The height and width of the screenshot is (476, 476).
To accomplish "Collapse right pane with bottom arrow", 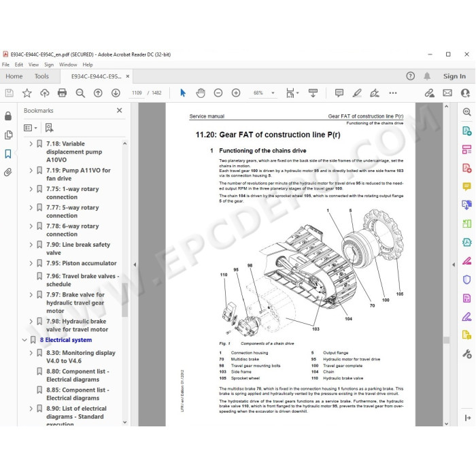I will pyautogui.click(x=468, y=418).
